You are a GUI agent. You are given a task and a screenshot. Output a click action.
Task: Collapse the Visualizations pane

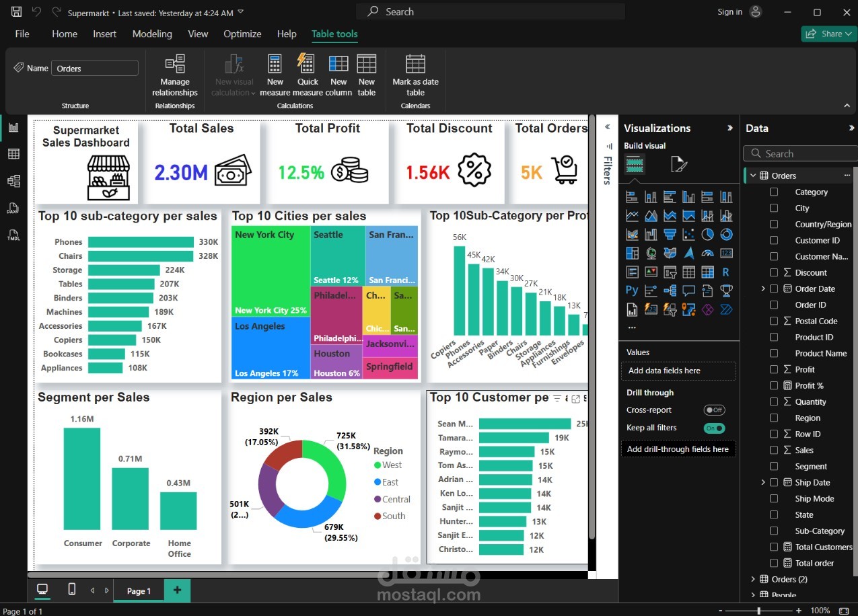pyautogui.click(x=730, y=128)
